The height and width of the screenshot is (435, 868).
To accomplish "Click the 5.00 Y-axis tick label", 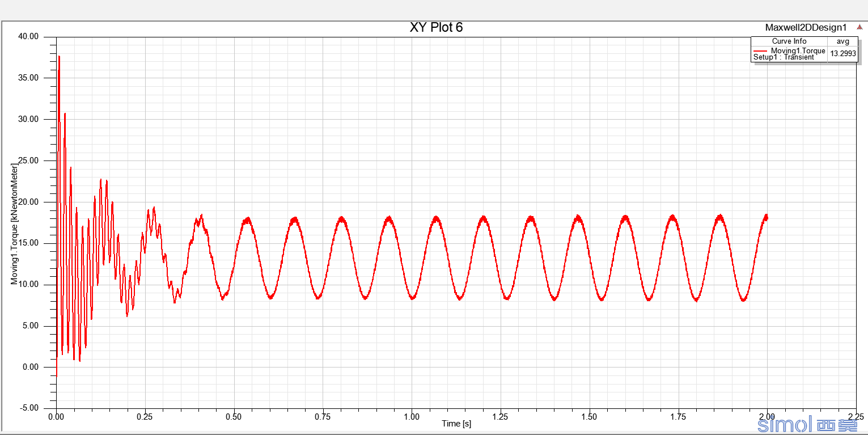I will pyautogui.click(x=31, y=326).
